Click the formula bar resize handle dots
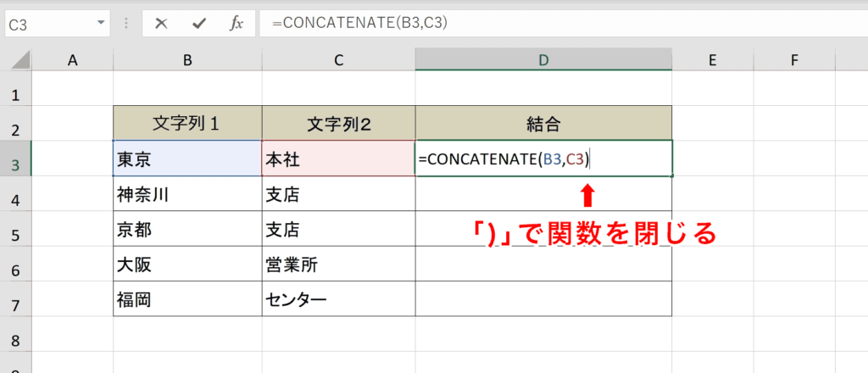 [x=126, y=24]
